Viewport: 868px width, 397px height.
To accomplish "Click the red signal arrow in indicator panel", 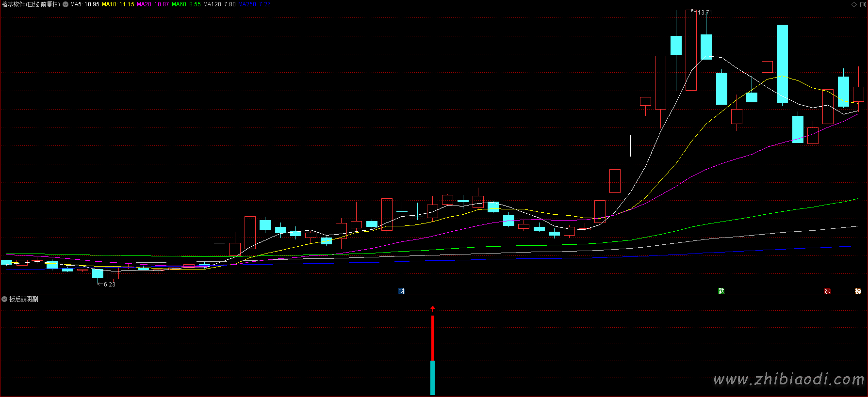I will (433, 308).
